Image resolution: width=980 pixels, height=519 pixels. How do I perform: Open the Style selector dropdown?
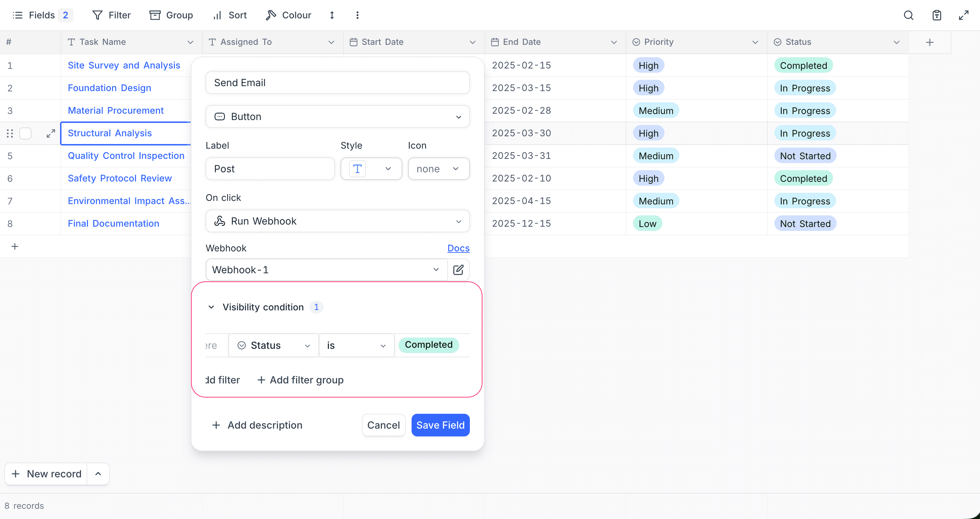tap(371, 169)
